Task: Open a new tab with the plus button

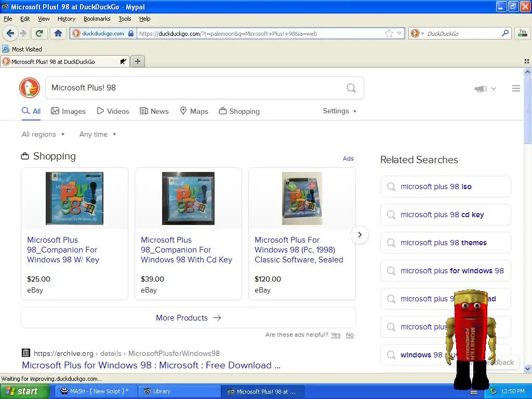Action: [x=137, y=61]
